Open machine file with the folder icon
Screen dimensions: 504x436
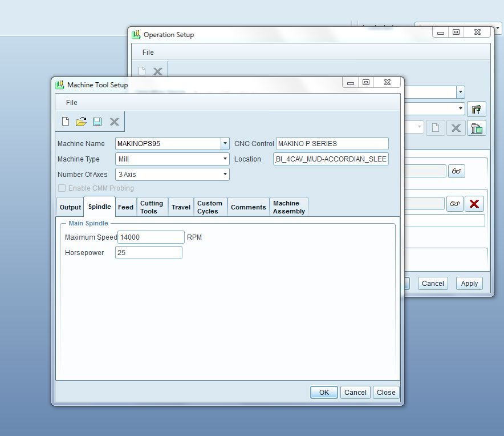point(81,122)
